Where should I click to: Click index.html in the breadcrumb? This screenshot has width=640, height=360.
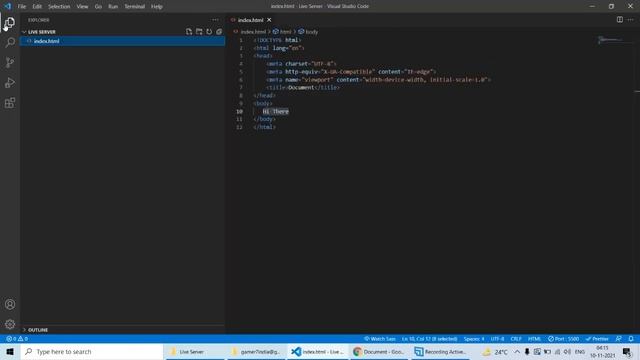point(253,32)
